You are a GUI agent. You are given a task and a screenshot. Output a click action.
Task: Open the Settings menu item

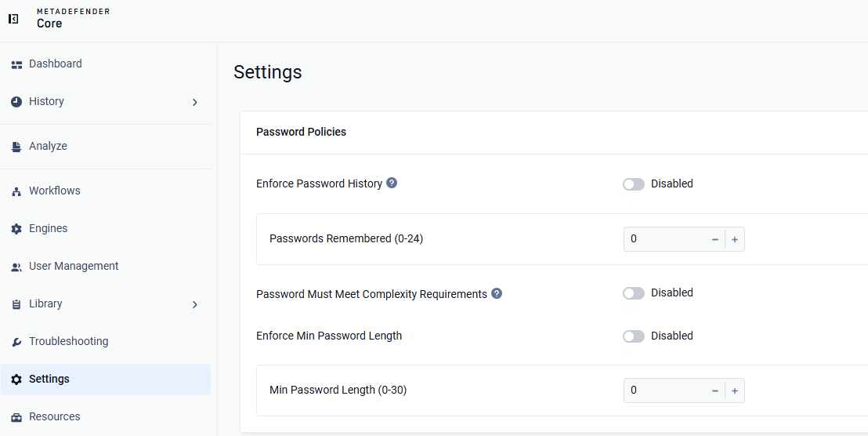click(x=106, y=380)
